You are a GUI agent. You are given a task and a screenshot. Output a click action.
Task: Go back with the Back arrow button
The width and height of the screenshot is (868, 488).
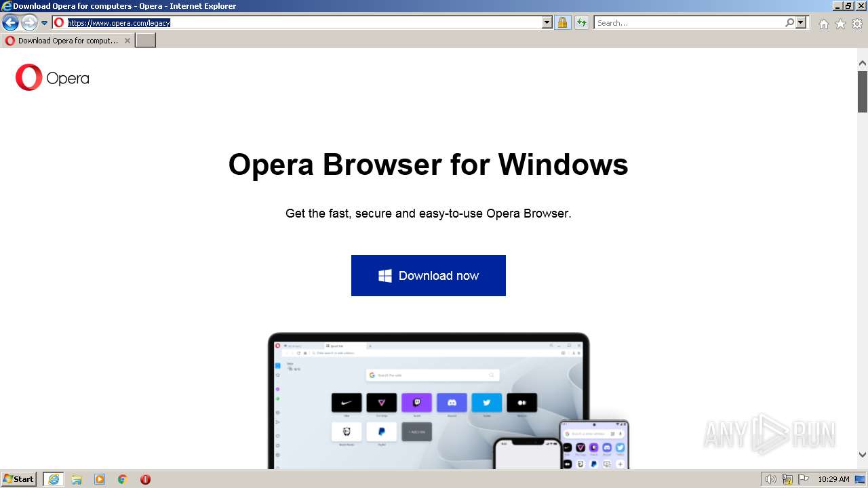pyautogui.click(x=10, y=23)
